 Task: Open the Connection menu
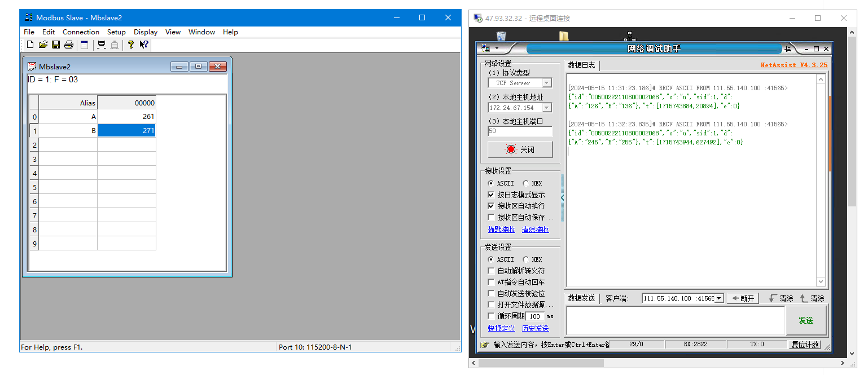coord(81,32)
